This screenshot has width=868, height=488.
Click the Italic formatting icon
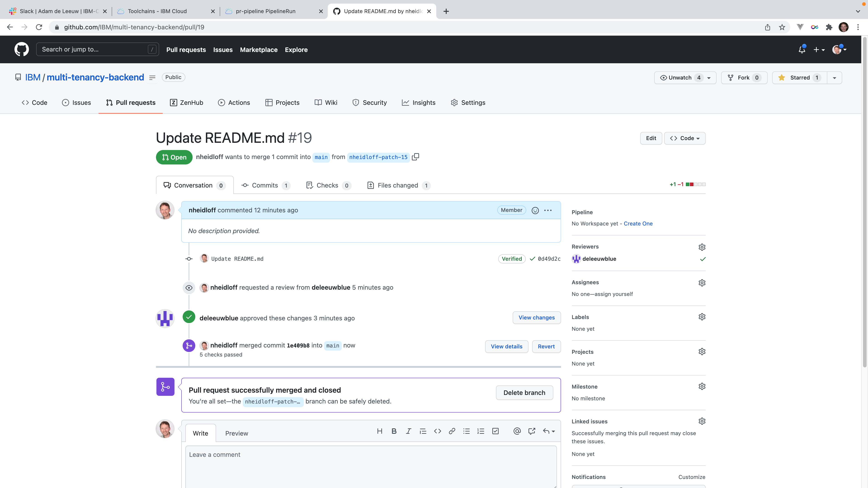click(x=408, y=431)
